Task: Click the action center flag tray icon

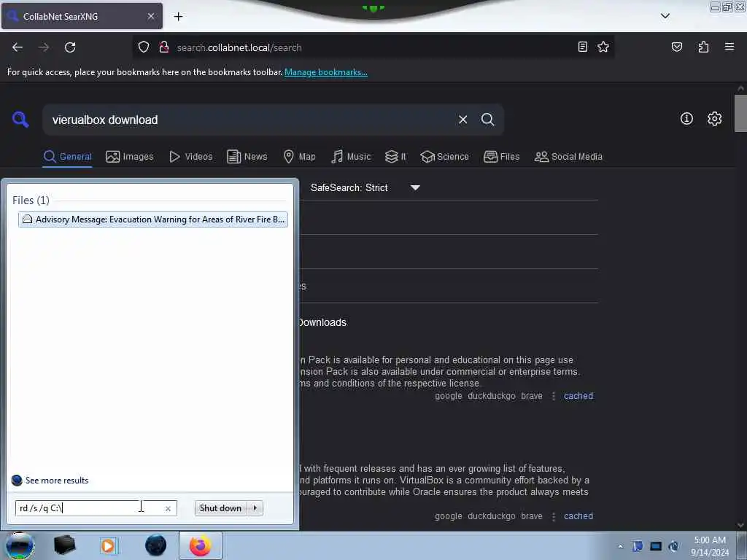Action: click(x=638, y=546)
